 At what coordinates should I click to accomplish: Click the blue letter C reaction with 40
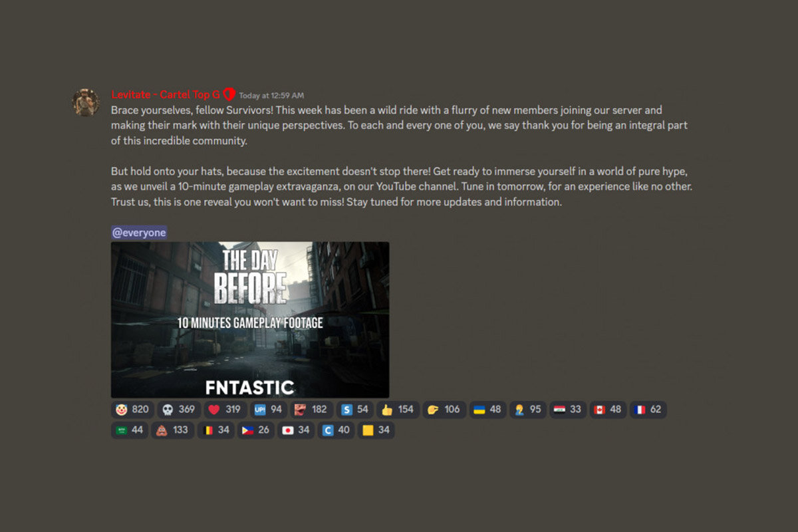336,430
